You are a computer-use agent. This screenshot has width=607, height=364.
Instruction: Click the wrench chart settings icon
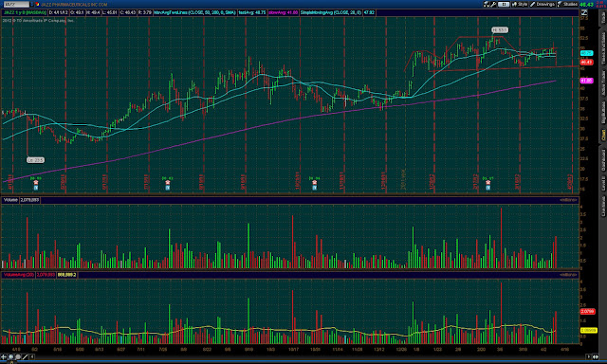493,4
